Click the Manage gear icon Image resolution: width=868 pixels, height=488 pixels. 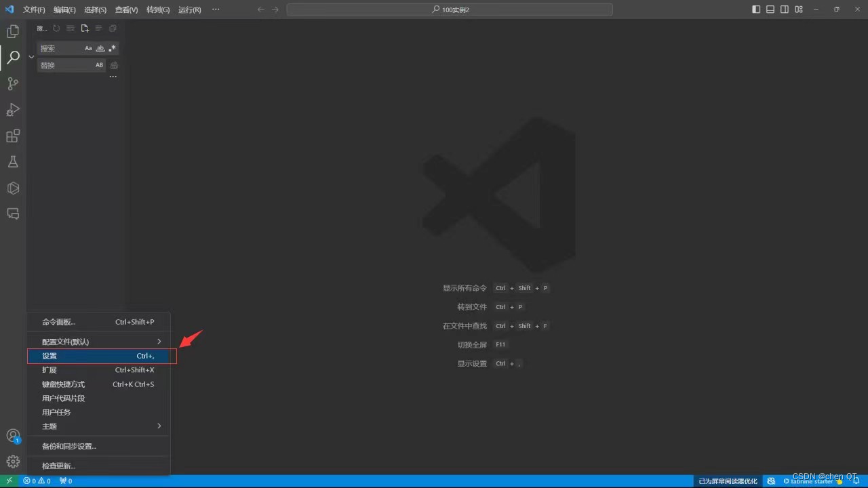click(13, 462)
